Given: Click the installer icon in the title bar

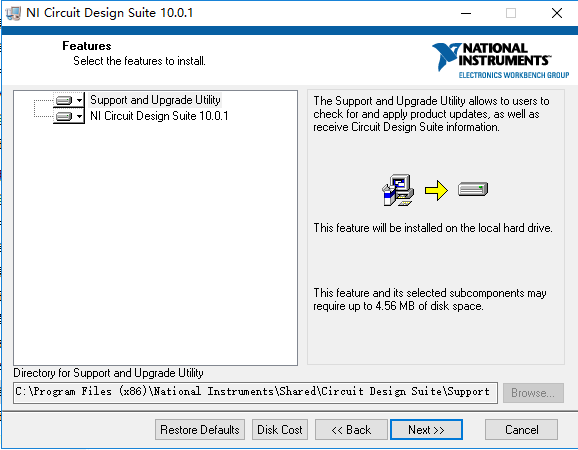Looking at the screenshot, I should coord(14,14).
